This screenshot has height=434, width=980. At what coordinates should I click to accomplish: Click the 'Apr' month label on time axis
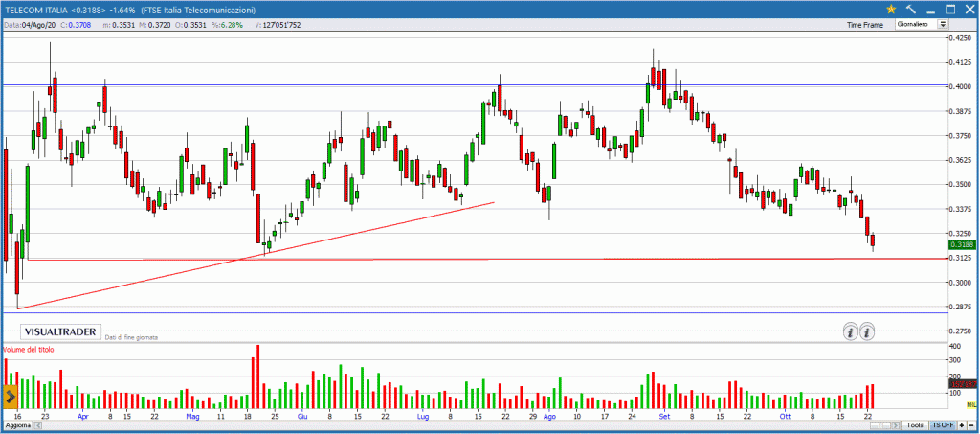click(83, 415)
